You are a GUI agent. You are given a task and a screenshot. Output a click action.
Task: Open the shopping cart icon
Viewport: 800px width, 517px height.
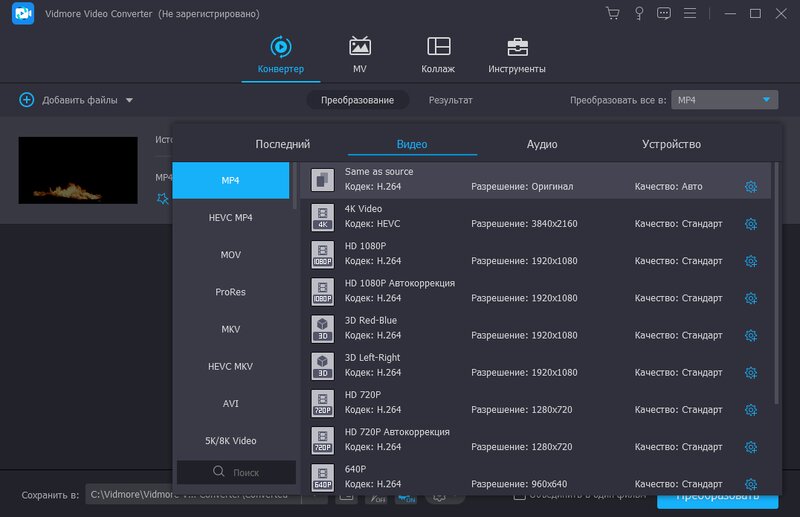(x=612, y=13)
